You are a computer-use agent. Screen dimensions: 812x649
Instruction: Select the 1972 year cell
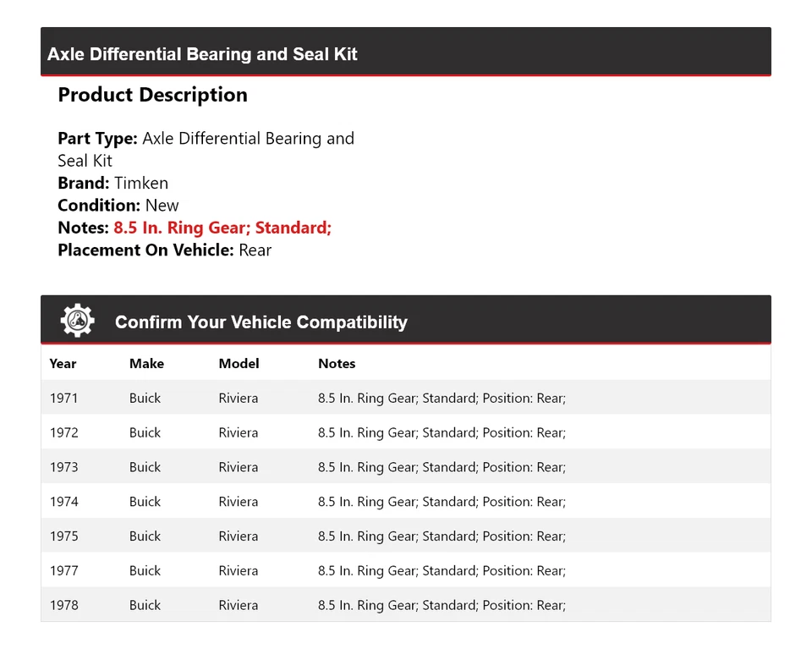point(63,432)
